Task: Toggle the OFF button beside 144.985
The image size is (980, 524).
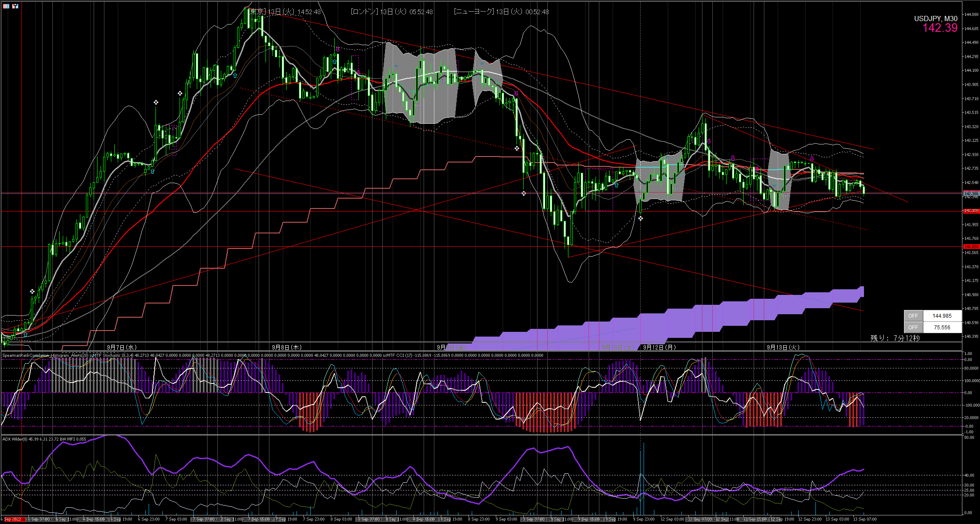Action: (x=913, y=316)
